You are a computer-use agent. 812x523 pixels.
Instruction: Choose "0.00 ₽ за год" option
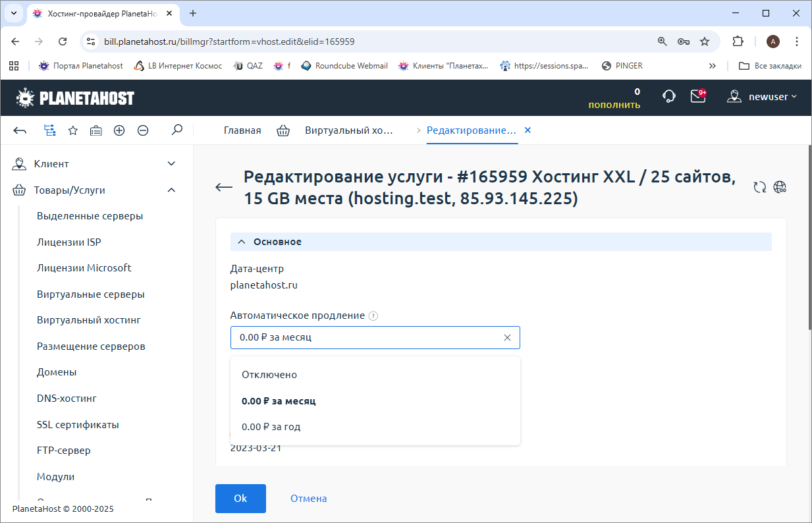[271, 427]
